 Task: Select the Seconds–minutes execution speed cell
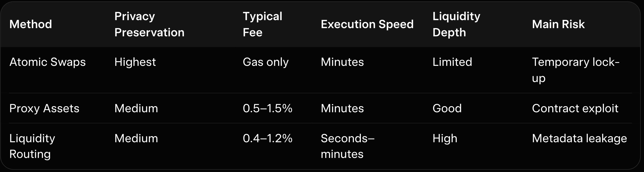pos(348,146)
